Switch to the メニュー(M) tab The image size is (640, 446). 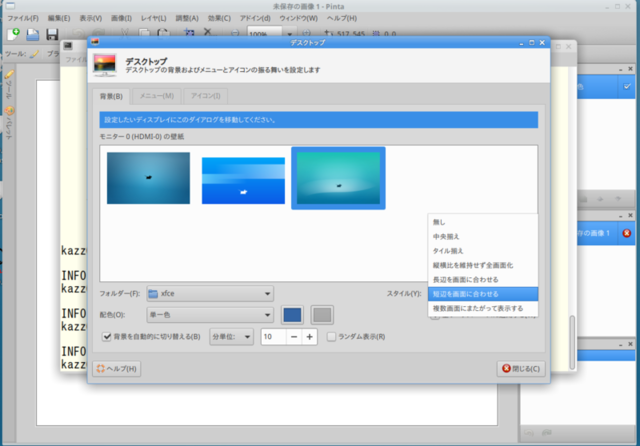tap(157, 96)
